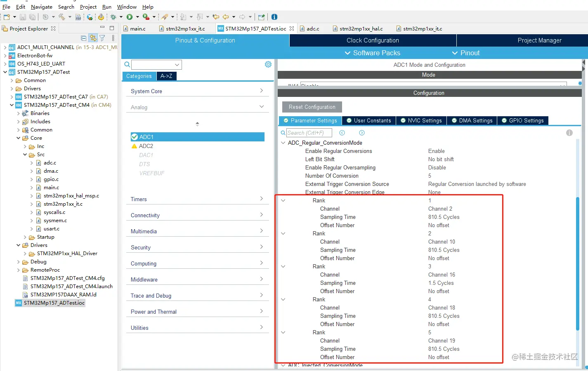Click the Number Of Conversion value 5

tap(430, 176)
